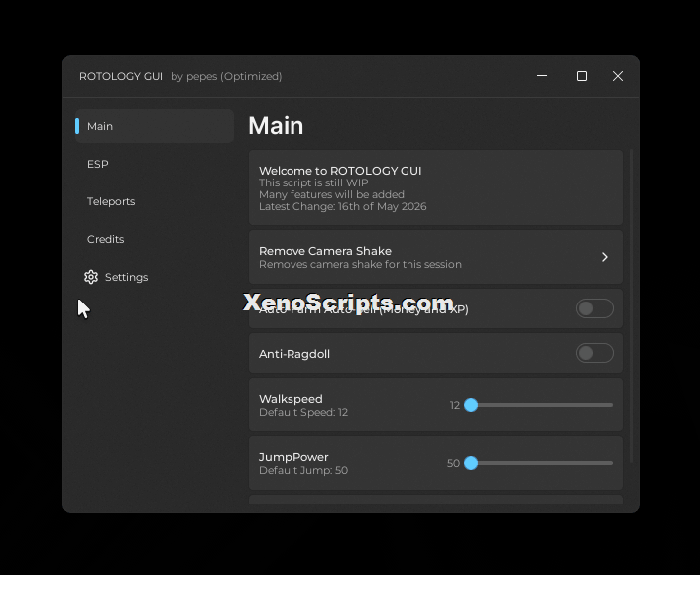Maximize the ROTOLOGY GUI window
This screenshot has height=605, width=700.
[582, 76]
